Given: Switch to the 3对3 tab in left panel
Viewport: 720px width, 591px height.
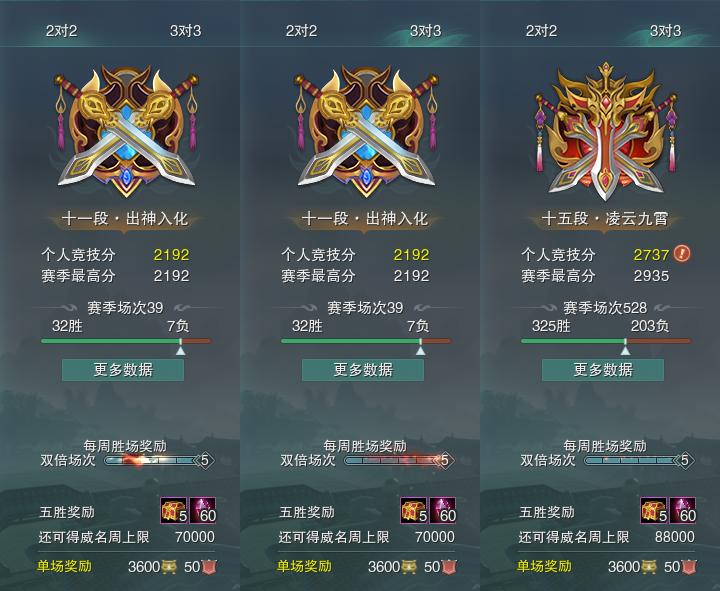Looking at the screenshot, I should pyautogui.click(x=186, y=31).
